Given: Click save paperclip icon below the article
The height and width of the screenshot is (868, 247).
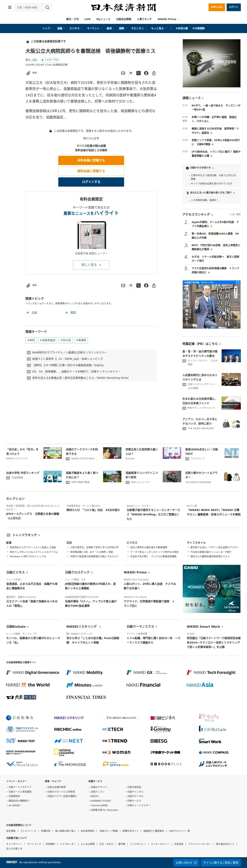Looking at the screenshot, I should pos(28,285).
